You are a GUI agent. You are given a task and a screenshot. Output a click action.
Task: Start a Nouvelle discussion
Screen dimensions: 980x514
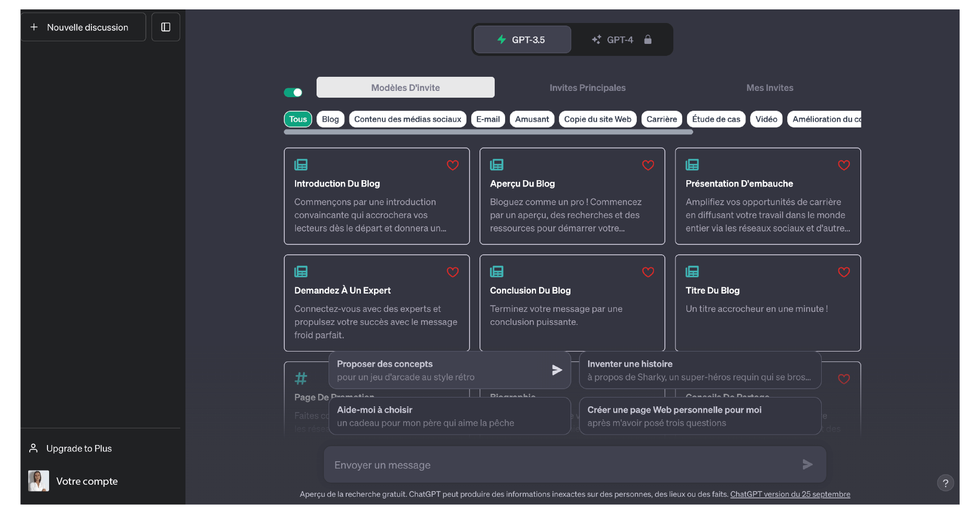(83, 27)
